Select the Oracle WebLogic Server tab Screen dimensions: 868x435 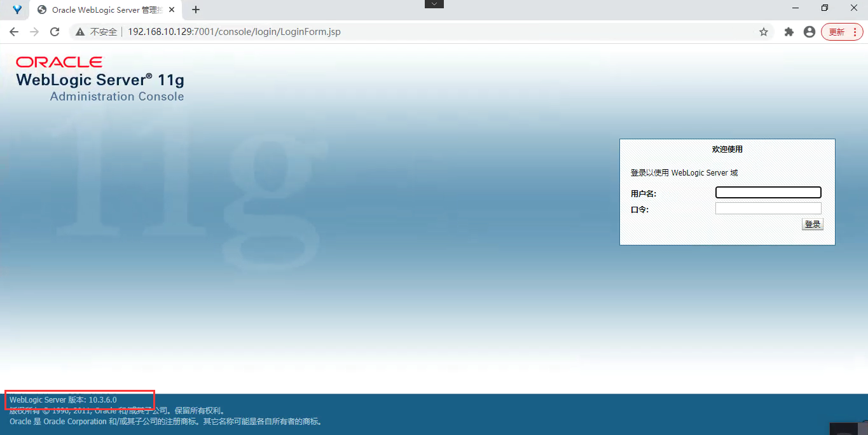coord(106,10)
